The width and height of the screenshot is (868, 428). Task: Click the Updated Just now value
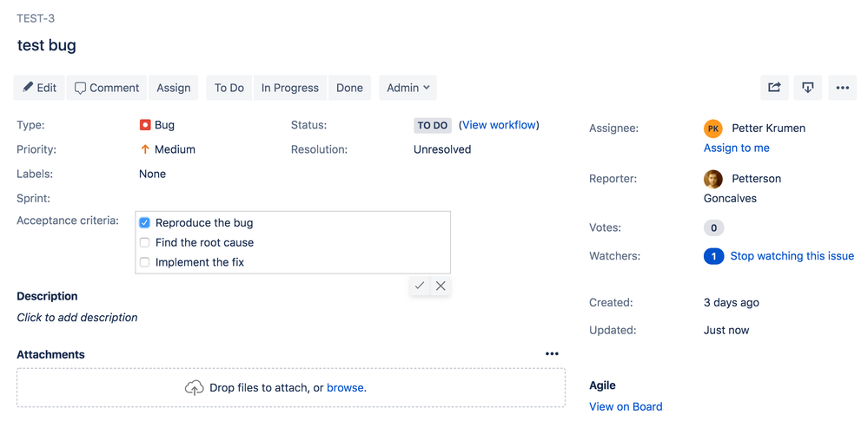click(x=726, y=330)
